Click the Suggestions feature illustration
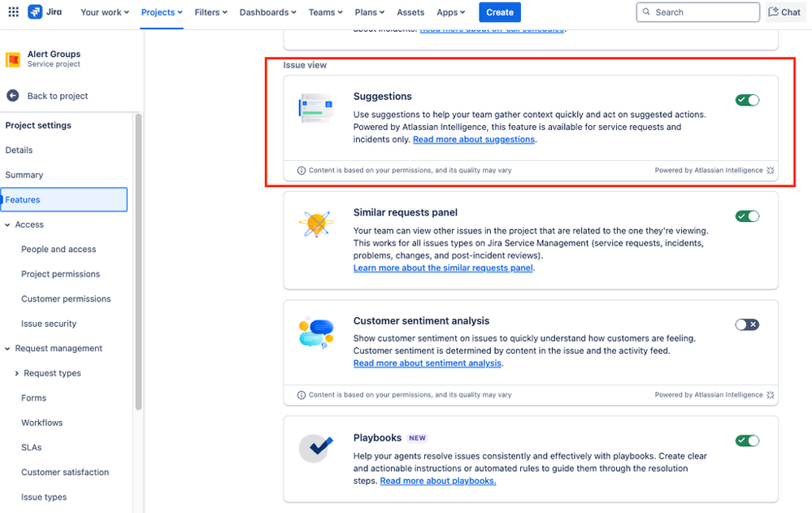 click(x=316, y=108)
